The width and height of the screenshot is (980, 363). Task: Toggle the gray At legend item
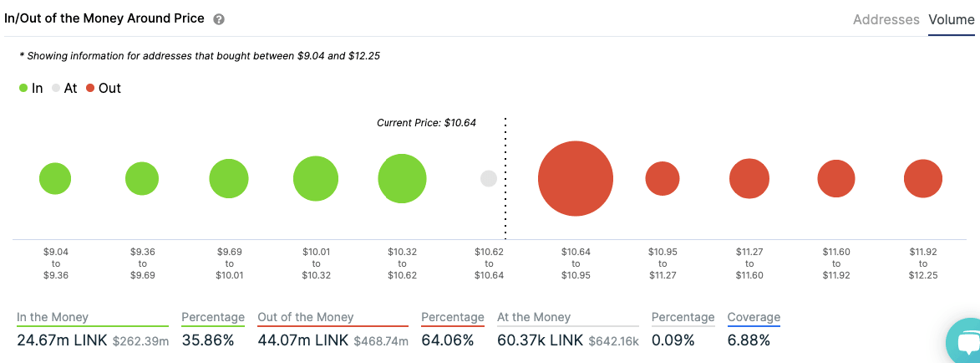pos(64,88)
